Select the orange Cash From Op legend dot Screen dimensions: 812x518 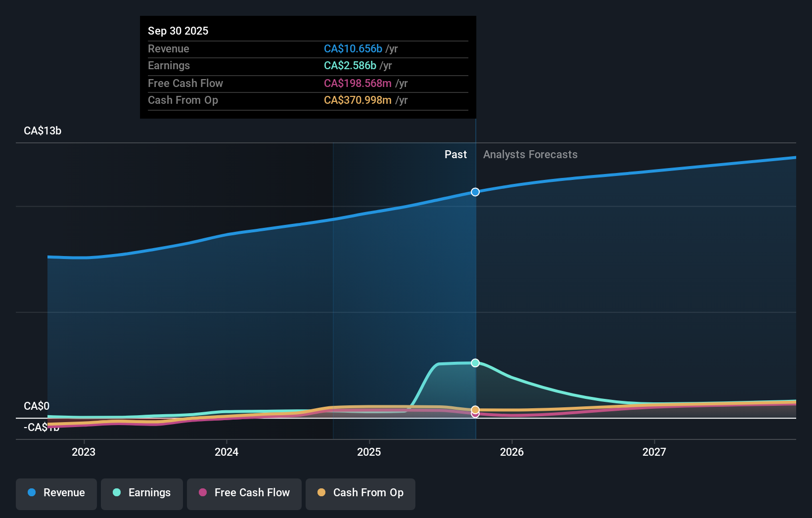[322, 493]
